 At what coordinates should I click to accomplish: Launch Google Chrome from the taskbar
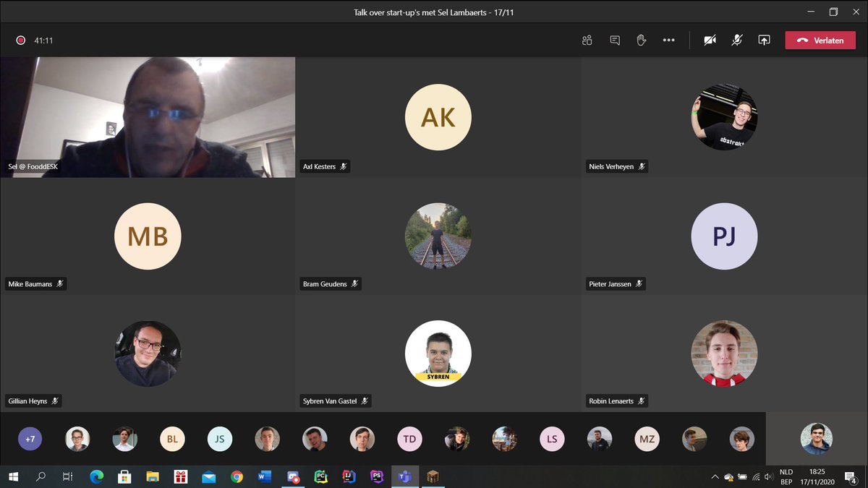click(237, 476)
